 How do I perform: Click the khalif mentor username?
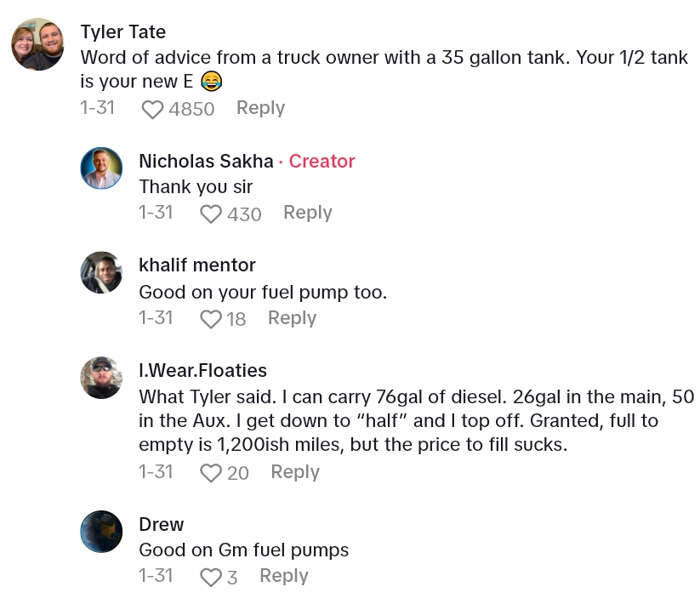coord(196,265)
